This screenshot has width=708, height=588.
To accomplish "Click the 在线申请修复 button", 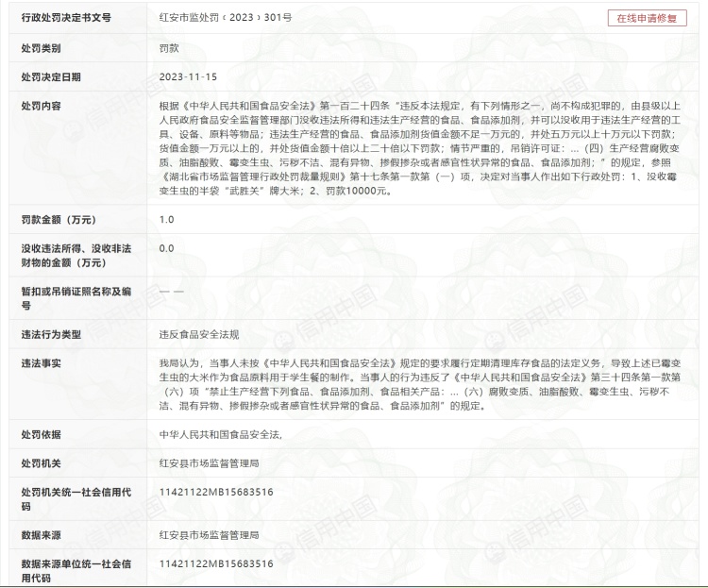I will 647,18.
